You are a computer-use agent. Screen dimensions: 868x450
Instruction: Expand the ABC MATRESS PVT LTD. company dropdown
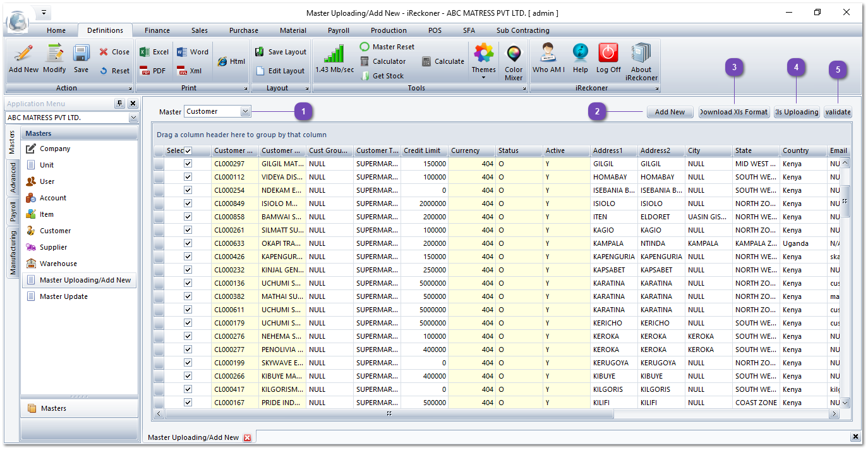(x=133, y=118)
